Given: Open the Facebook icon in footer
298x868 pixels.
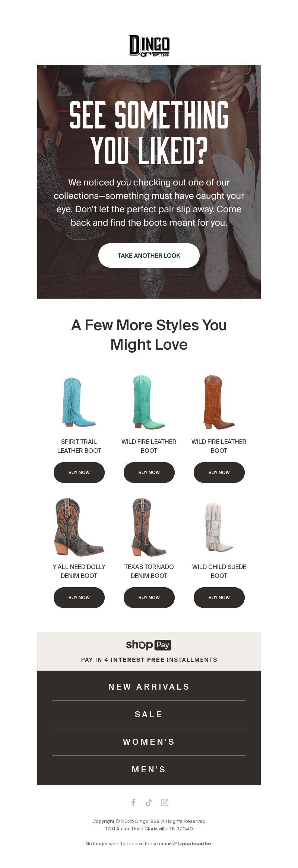Looking at the screenshot, I should (133, 802).
